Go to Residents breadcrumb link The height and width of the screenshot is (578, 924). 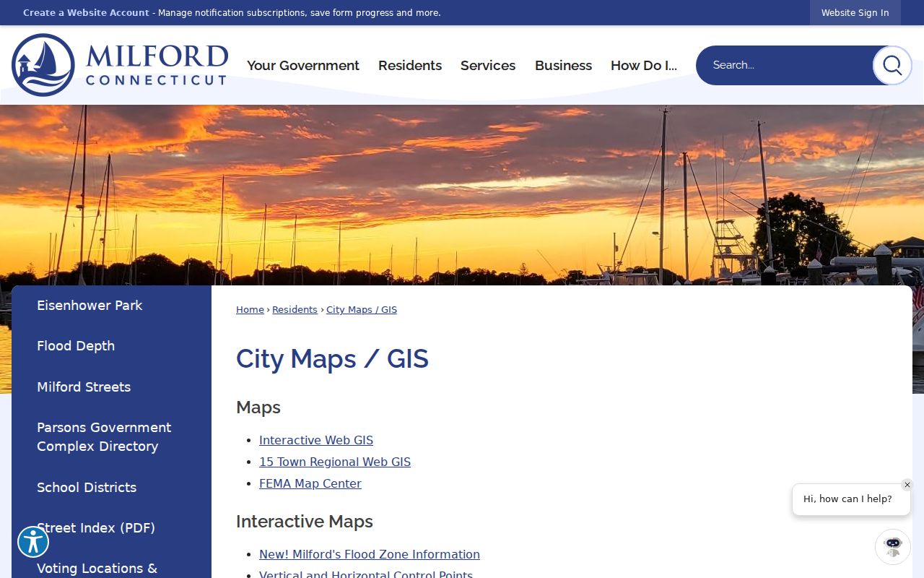(295, 310)
